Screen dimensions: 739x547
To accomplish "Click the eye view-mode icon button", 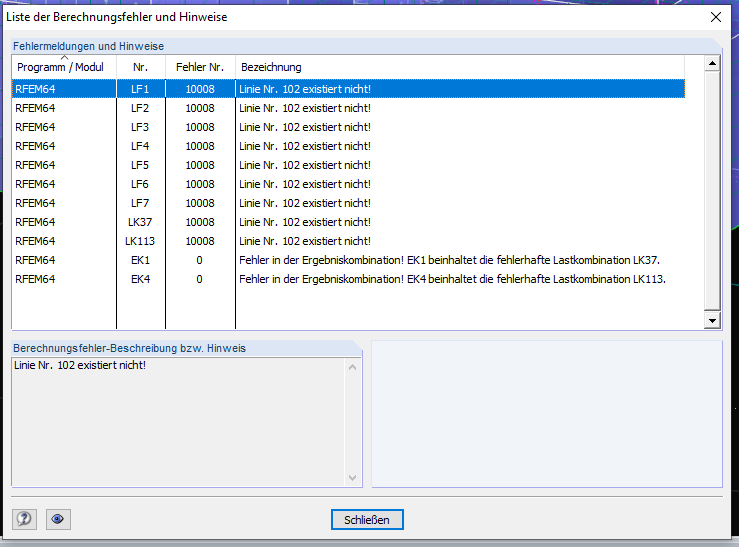I will click(58, 519).
